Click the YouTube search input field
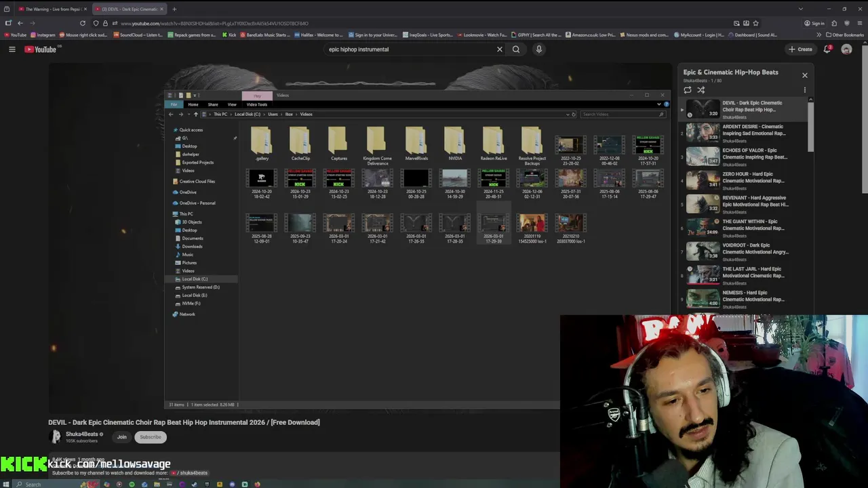This screenshot has width=868, height=488. point(410,49)
